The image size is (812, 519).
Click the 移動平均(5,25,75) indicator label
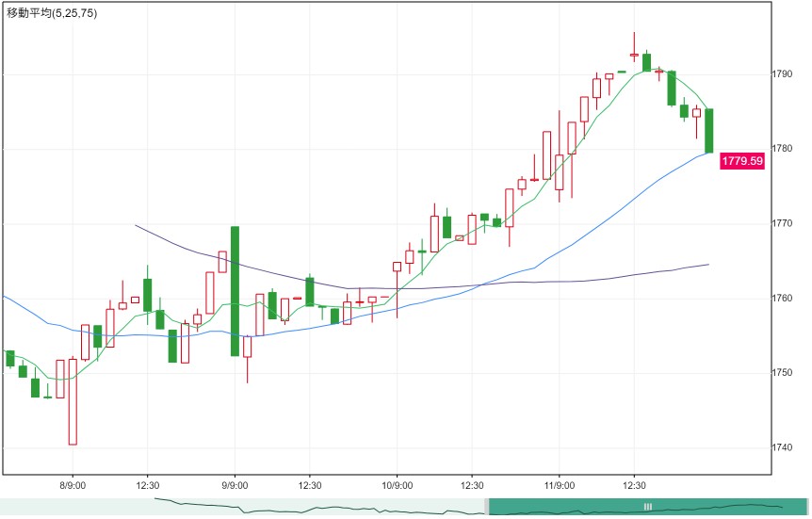click(x=52, y=13)
